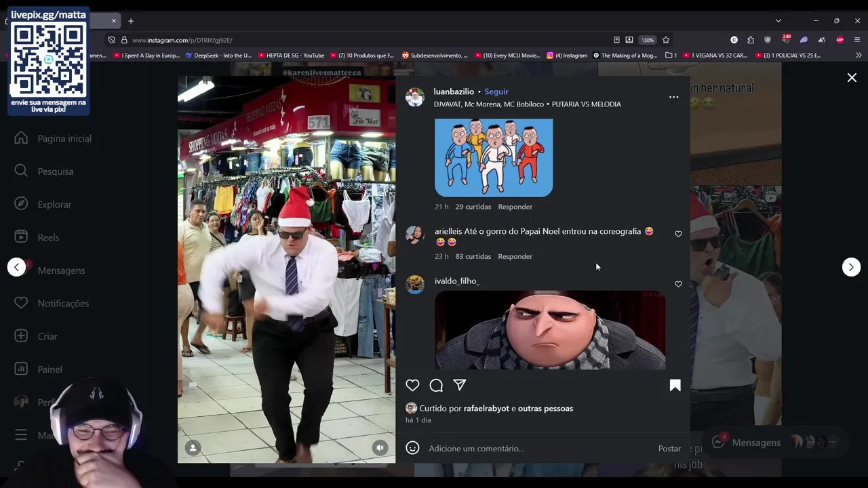Go to the previous post arrow

pyautogui.click(x=16, y=267)
